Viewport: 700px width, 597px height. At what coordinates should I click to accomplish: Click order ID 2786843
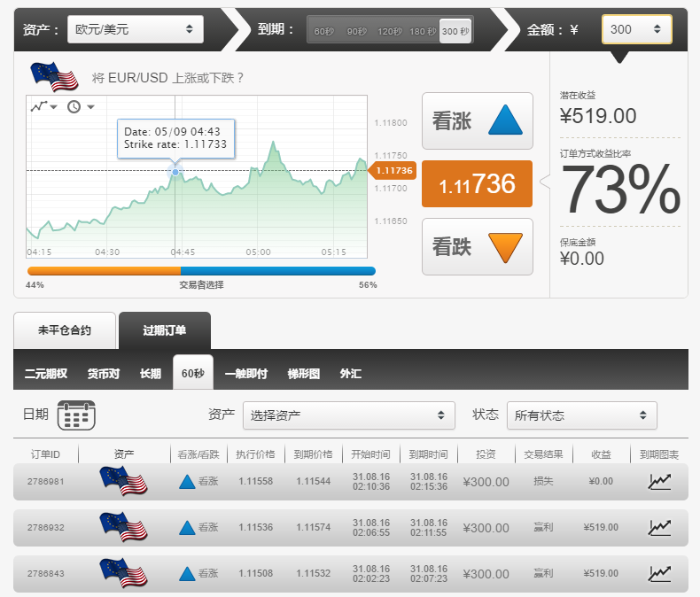(x=45, y=573)
